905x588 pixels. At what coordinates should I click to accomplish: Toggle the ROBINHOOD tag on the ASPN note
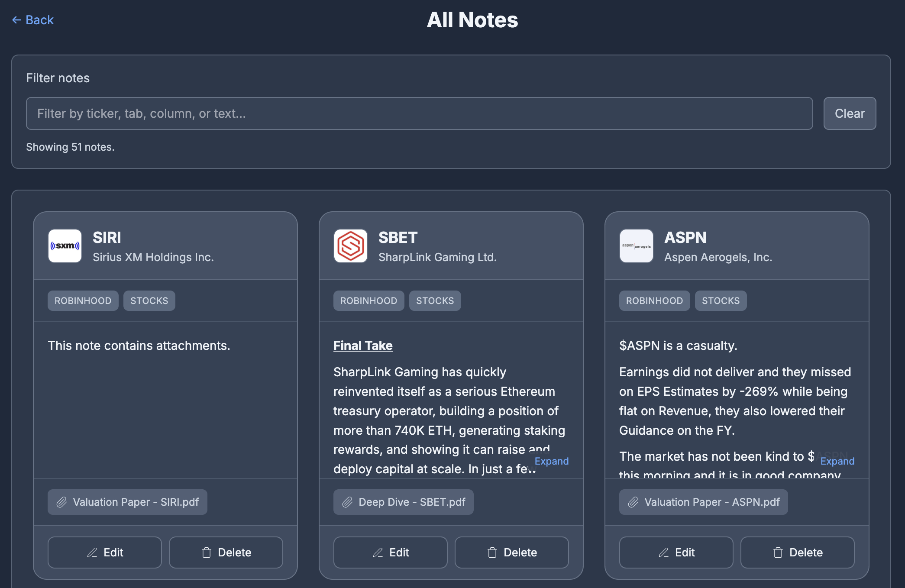[654, 300]
